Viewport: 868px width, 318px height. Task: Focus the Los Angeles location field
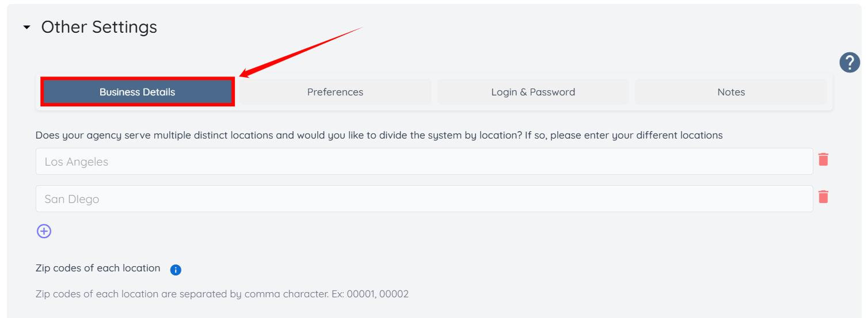[424, 162]
